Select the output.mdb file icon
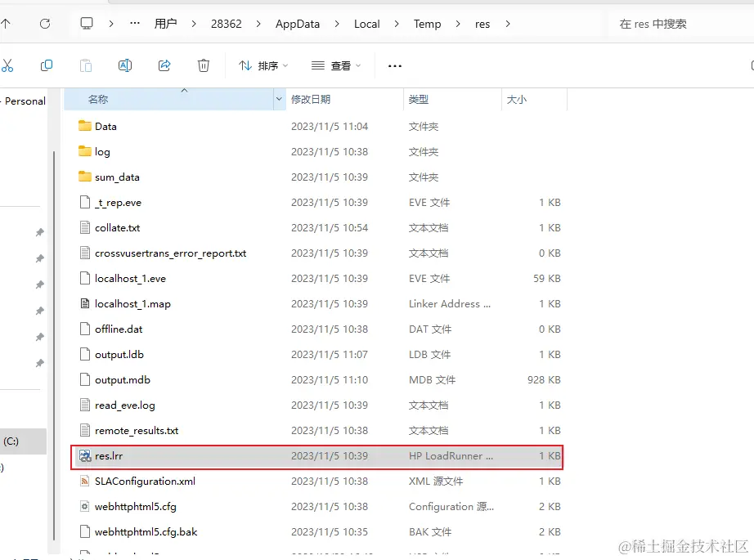The width and height of the screenshot is (754, 560). [x=84, y=380]
